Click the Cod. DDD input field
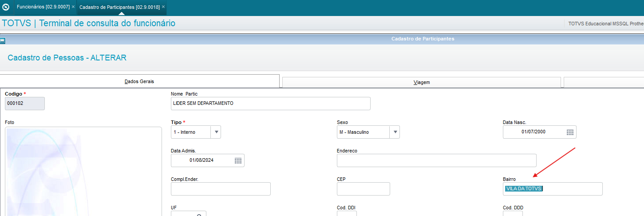 pyautogui.click(x=513, y=214)
